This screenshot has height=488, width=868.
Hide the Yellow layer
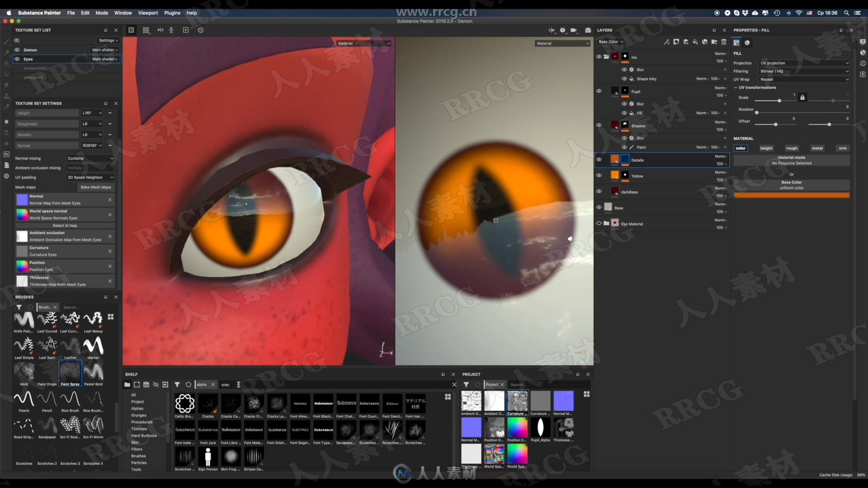tap(599, 175)
